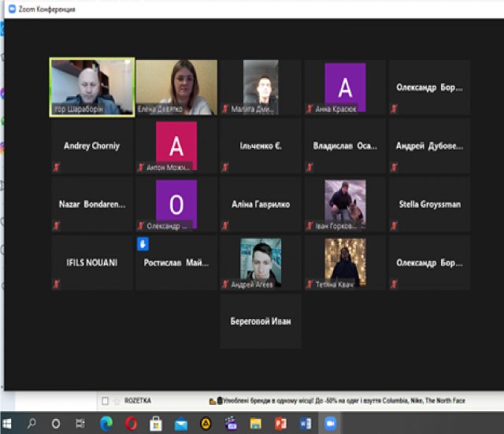Click muted mic icon beside Тетяна Квач name
Screen dimensions: 504x434
[x=309, y=284]
